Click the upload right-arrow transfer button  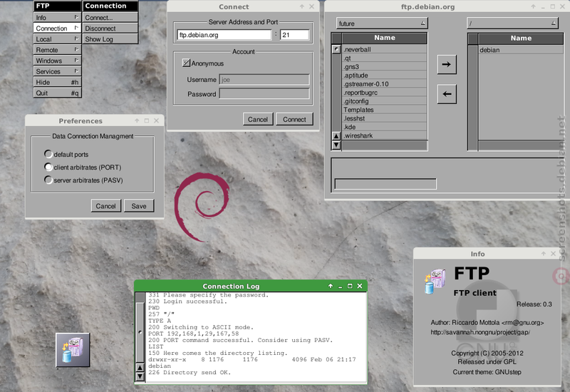(447, 64)
